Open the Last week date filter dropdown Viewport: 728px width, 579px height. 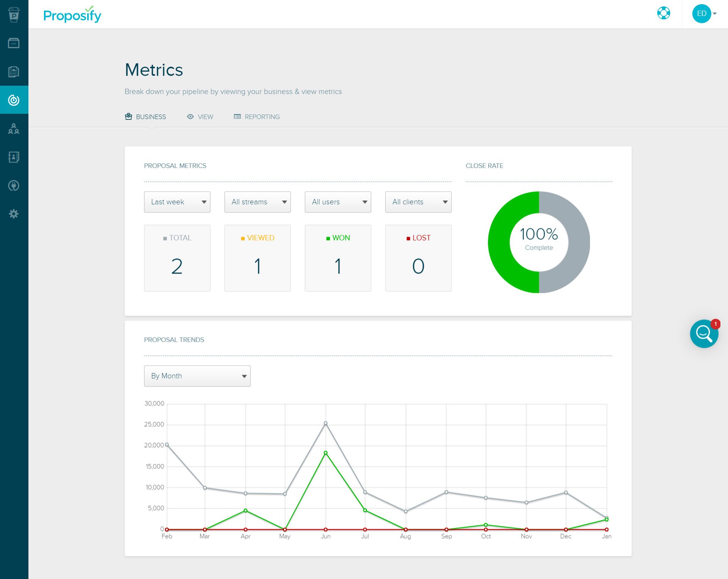click(177, 202)
